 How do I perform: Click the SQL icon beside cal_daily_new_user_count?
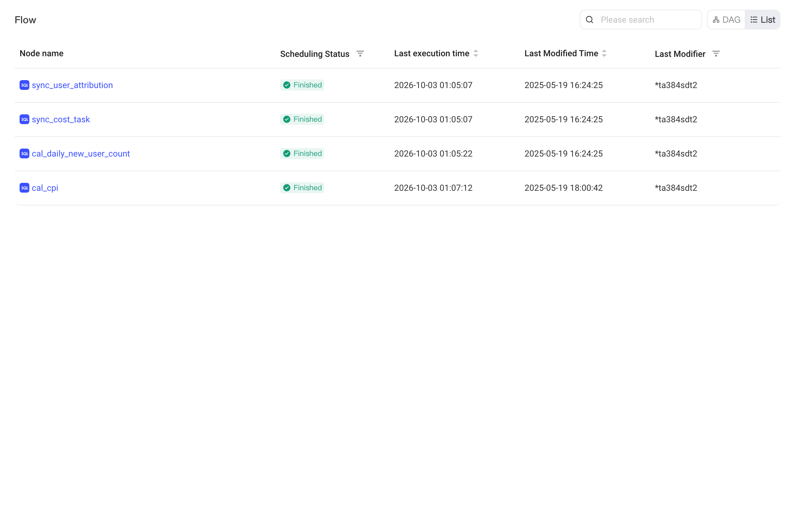24,153
